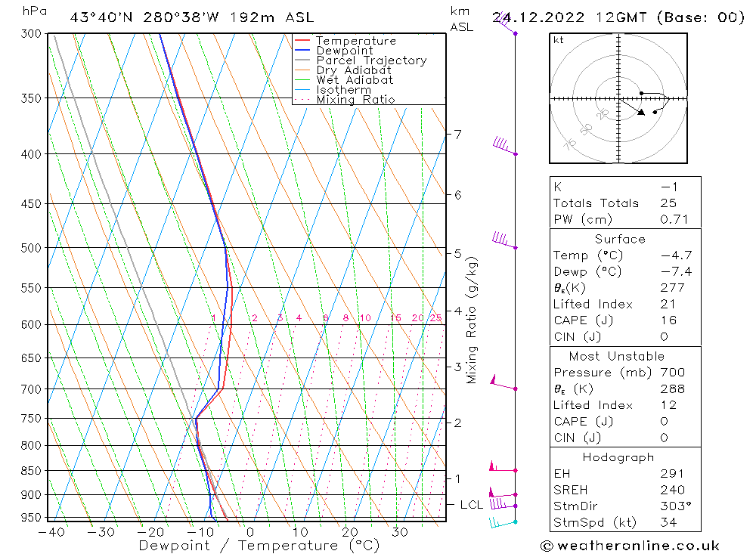Click the Totals Totals value 25
The width and height of the screenshot is (756, 554).
click(x=668, y=203)
